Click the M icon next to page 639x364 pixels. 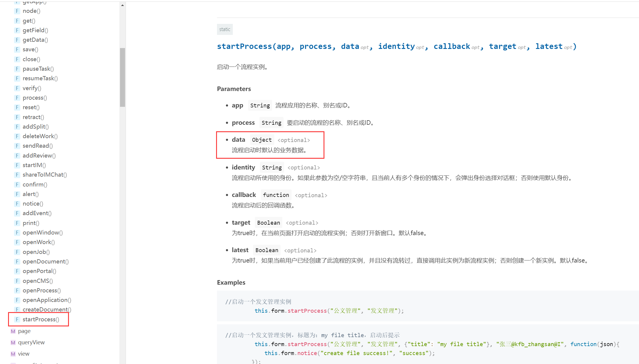13,331
